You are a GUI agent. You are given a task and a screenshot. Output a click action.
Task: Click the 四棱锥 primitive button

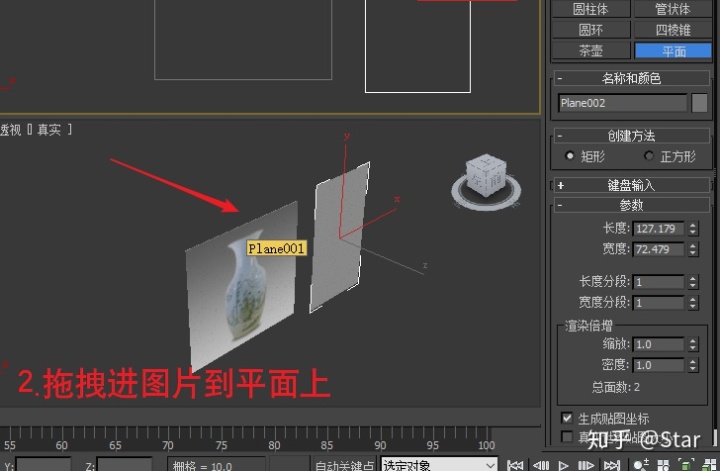click(x=673, y=30)
